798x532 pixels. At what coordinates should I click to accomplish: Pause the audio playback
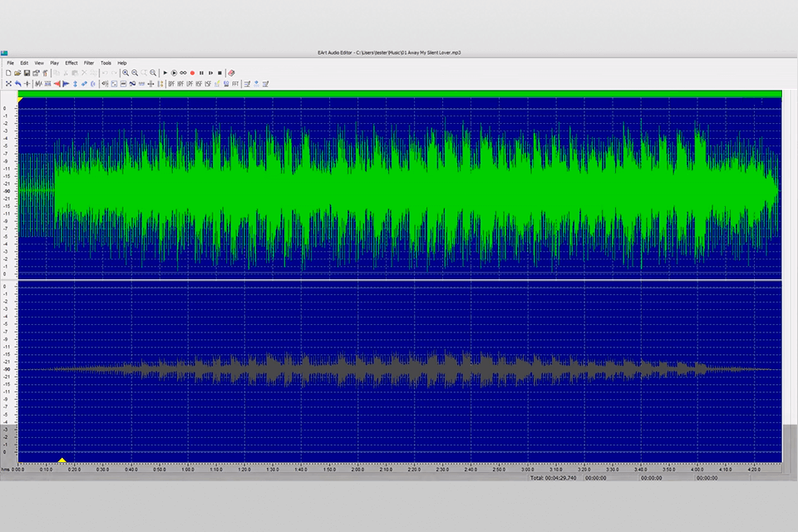[x=201, y=73]
